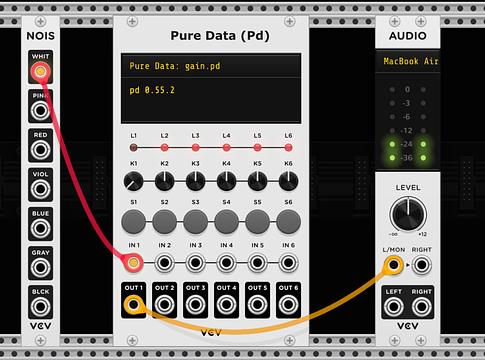Screen dimensions: 485x360
Task: Click the K1 knob
Action: click(133, 181)
